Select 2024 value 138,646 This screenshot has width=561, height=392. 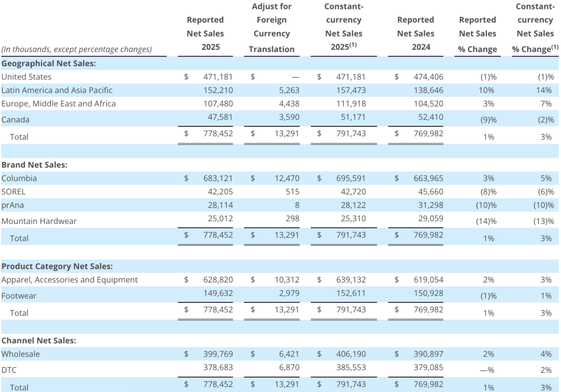tap(428, 90)
